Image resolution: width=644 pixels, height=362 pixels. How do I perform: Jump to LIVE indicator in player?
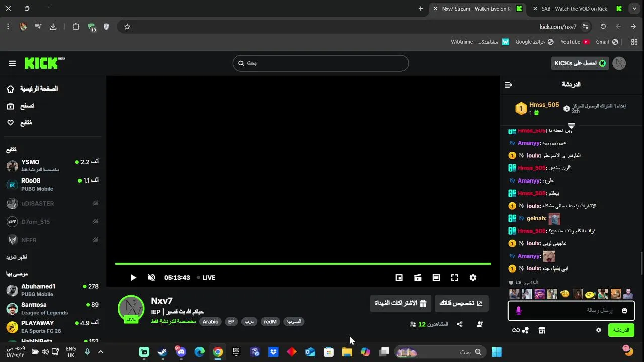pos(206,278)
